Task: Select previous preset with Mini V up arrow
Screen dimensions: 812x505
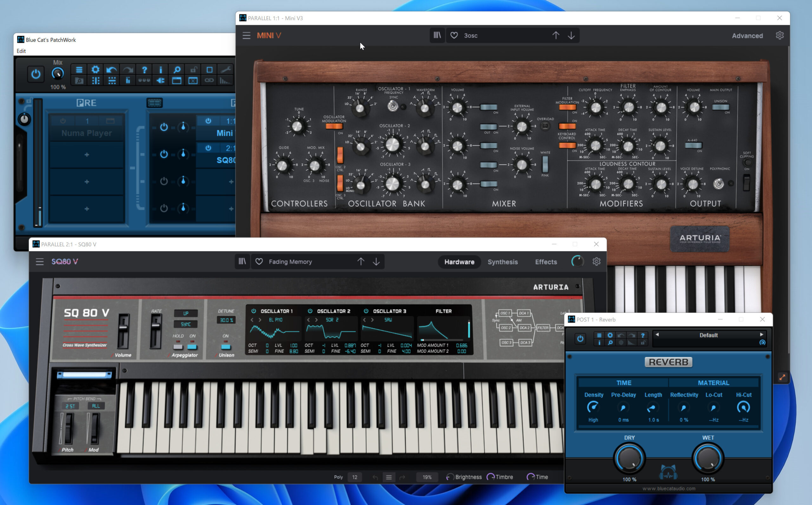Action: [556, 35]
